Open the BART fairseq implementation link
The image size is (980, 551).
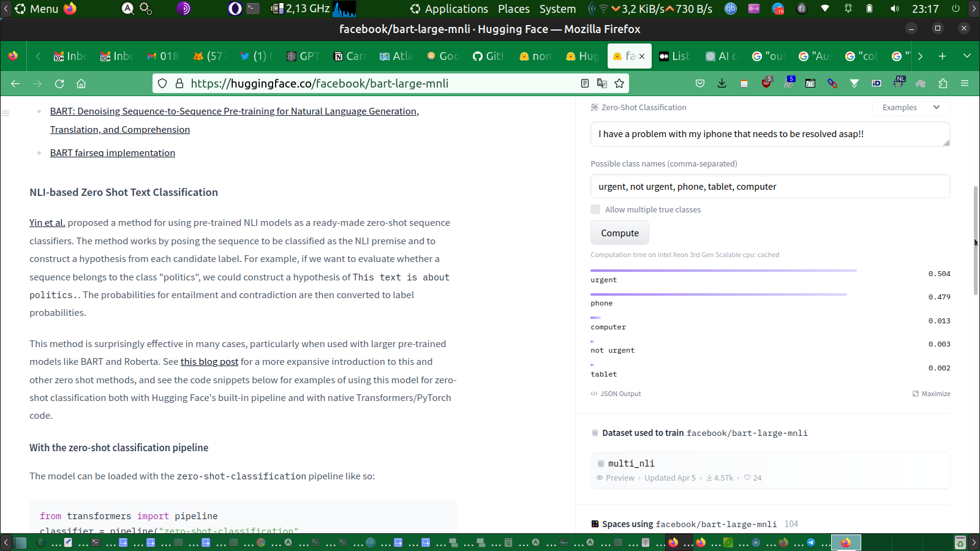click(x=113, y=153)
